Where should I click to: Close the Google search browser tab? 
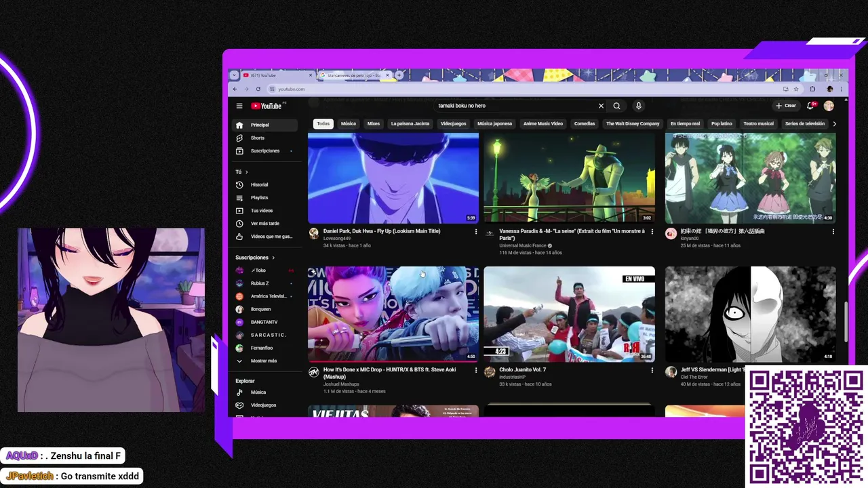pos(389,75)
